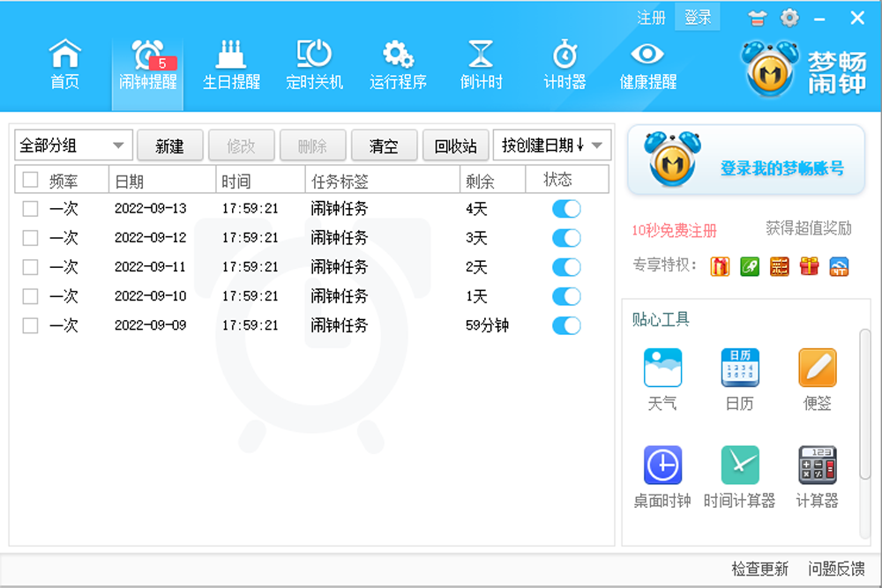Image resolution: width=882 pixels, height=588 pixels.
Task: Change sorting via the 按创建日期 dropdown
Action: tap(553, 145)
